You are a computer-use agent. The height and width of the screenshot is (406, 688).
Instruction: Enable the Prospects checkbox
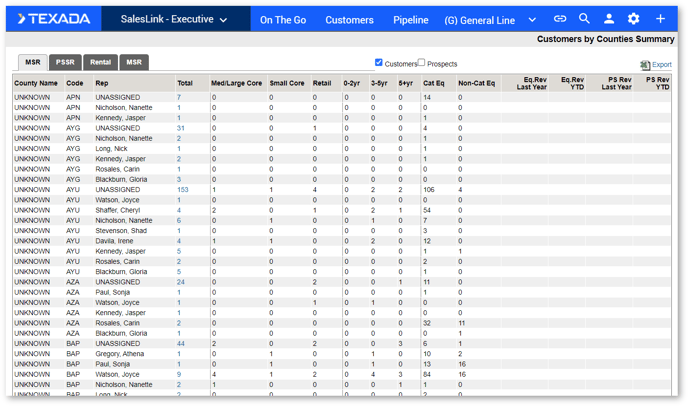coord(422,62)
